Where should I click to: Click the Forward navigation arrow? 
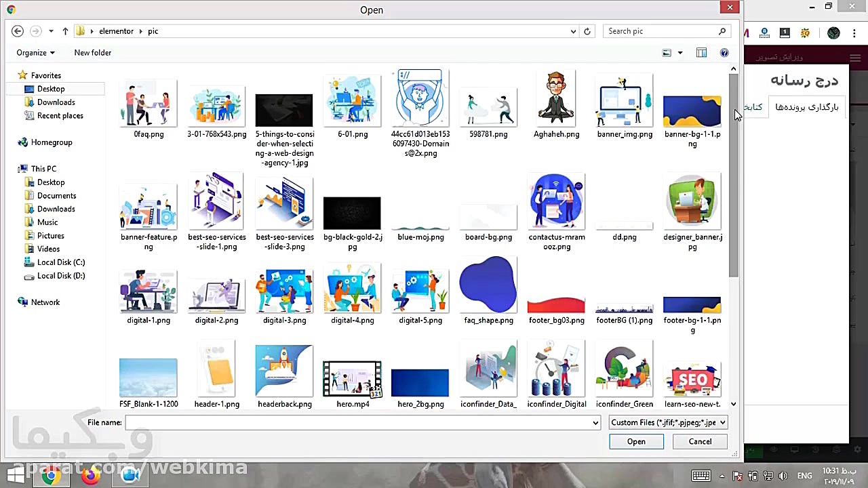click(x=35, y=31)
